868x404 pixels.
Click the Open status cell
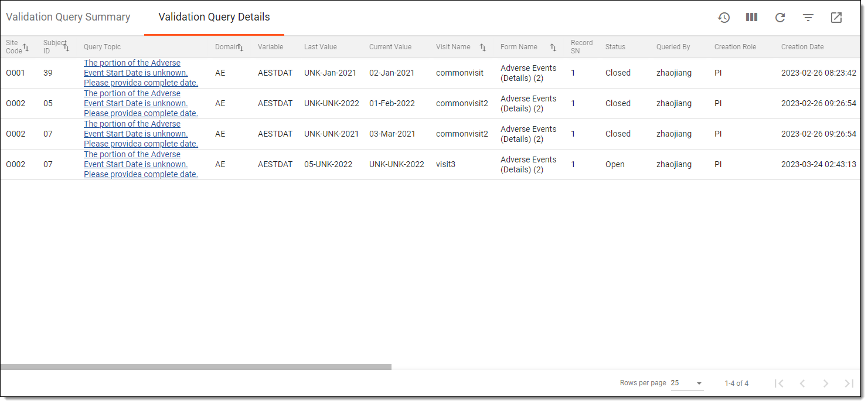point(615,164)
